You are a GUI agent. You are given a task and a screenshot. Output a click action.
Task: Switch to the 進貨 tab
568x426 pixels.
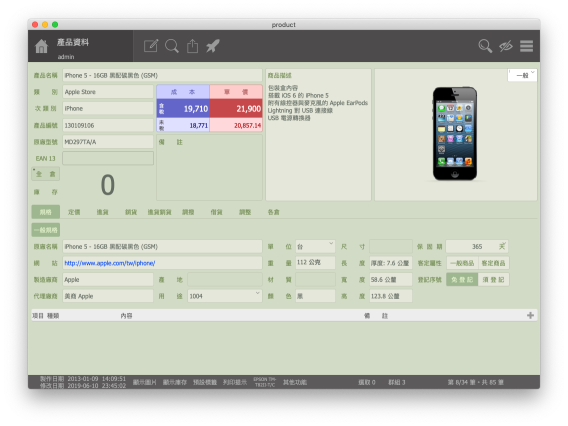coord(103,212)
